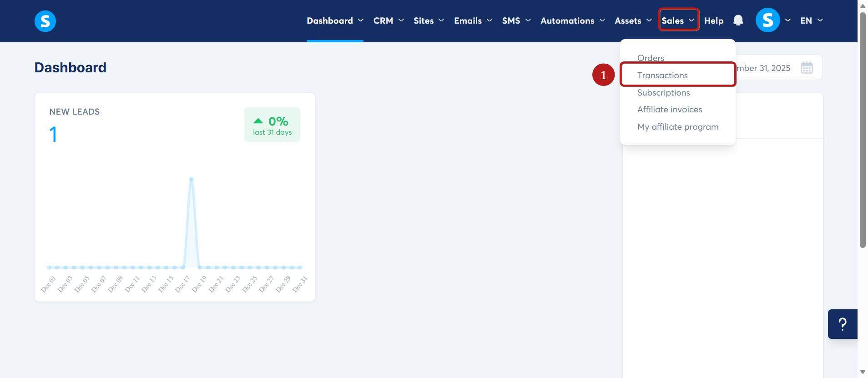Image resolution: width=868 pixels, height=378 pixels.
Task: Expand the Sites dropdown
Action: click(429, 20)
